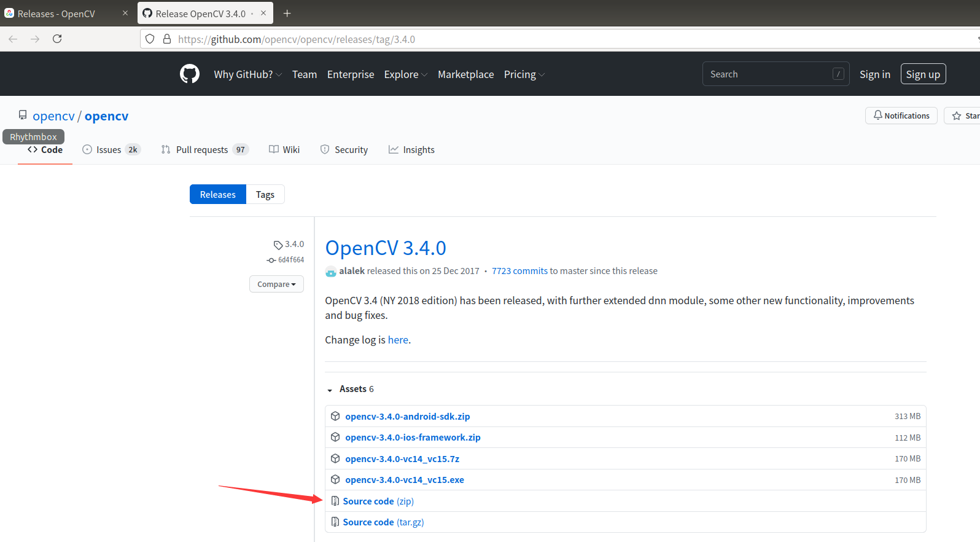Download opencv-3.4.0-ios-framework.zip
The image size is (980, 542).
click(413, 437)
